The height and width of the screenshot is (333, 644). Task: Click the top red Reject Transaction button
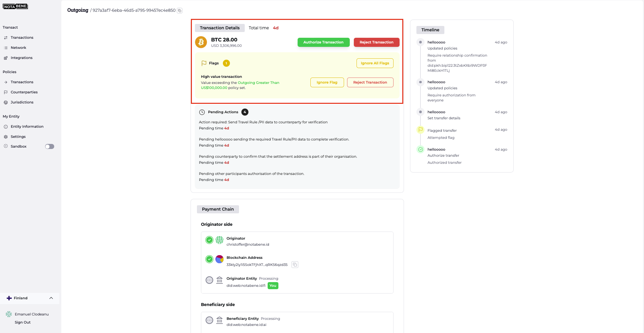[x=376, y=42]
